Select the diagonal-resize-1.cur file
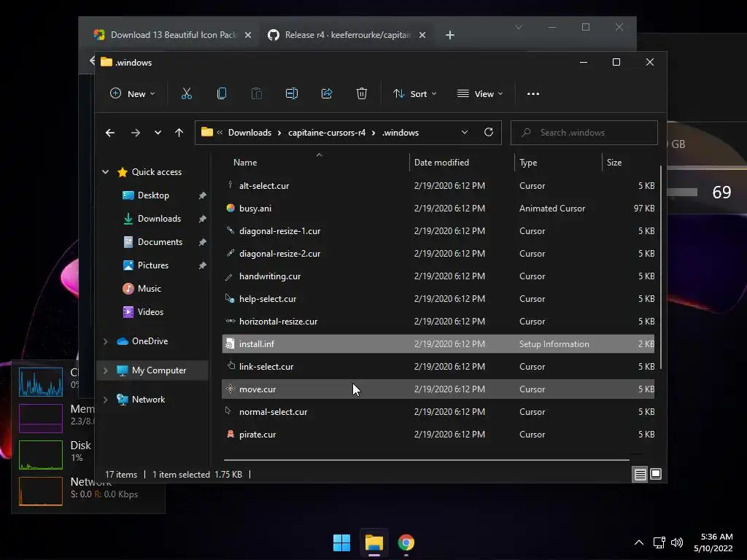 click(438, 231)
